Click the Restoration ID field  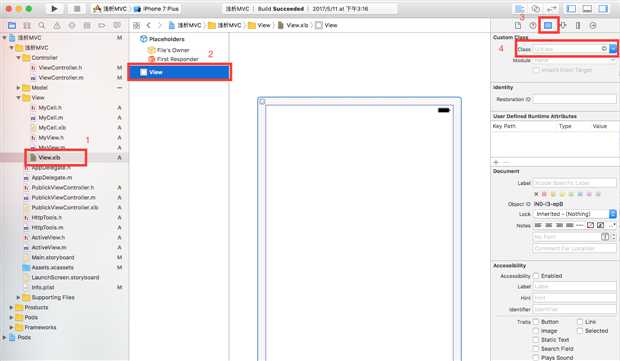click(575, 99)
